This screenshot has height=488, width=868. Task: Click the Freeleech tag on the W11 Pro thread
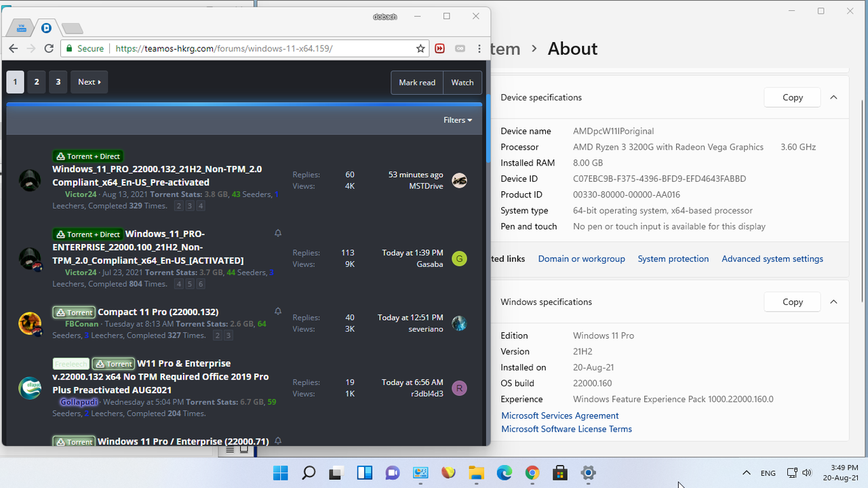tap(71, 364)
